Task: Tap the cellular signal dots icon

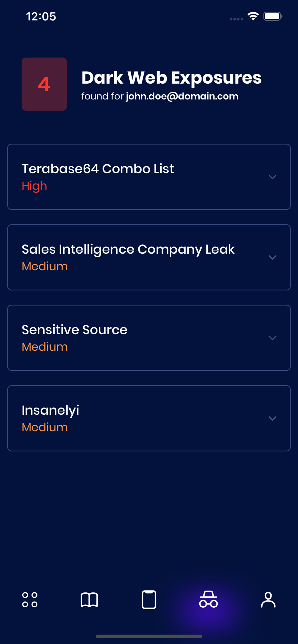Action: click(x=236, y=19)
